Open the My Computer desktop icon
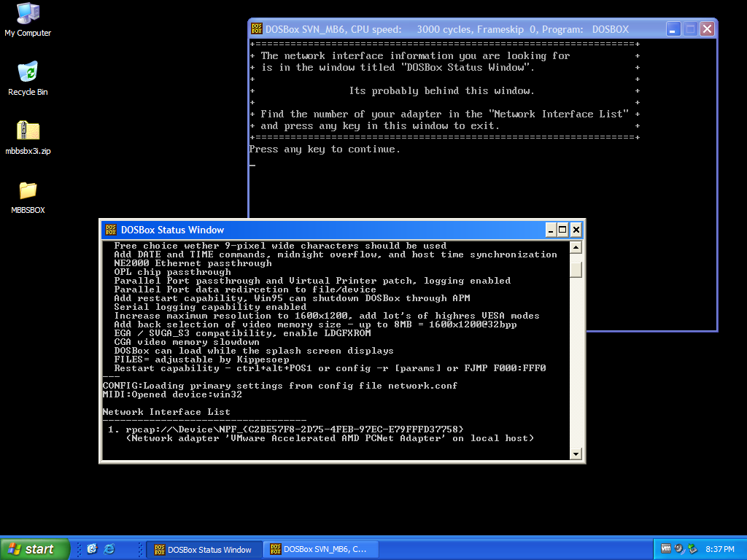This screenshot has height=560, width=747. (x=28, y=15)
